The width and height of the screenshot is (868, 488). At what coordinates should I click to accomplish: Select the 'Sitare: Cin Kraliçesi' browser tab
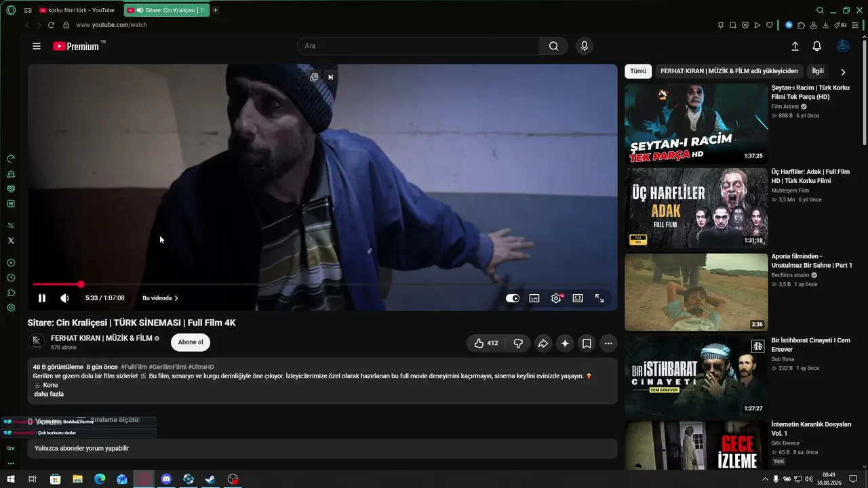pos(167,10)
